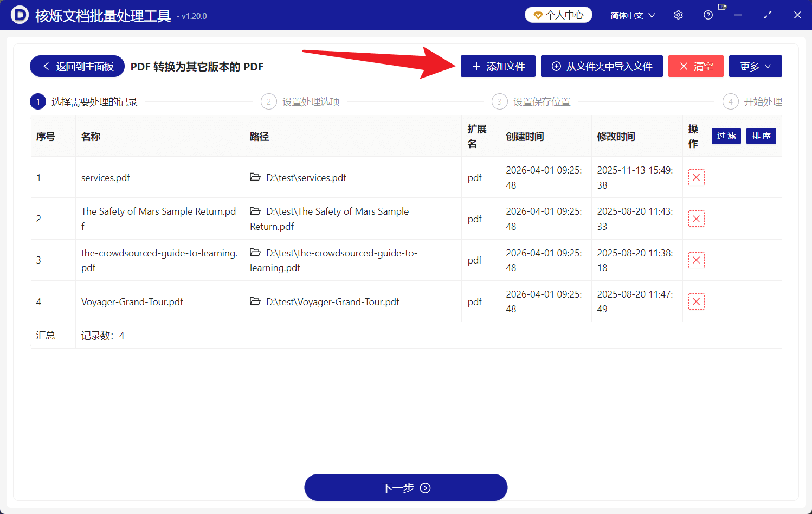812x514 pixels.
Task: Click the 添加文件 button
Action: tap(498, 66)
